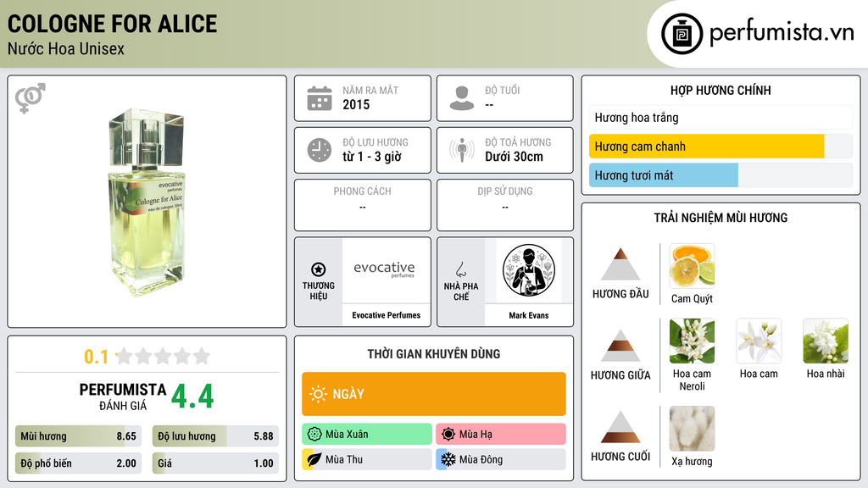Click the spring flower icon beside Mùa Xuân
This screenshot has width=868, height=488.
314,435
